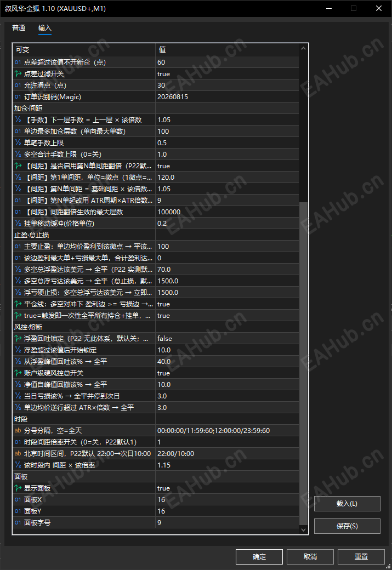Save settings with 保存(S) button
The image size is (392, 570).
[347, 526]
